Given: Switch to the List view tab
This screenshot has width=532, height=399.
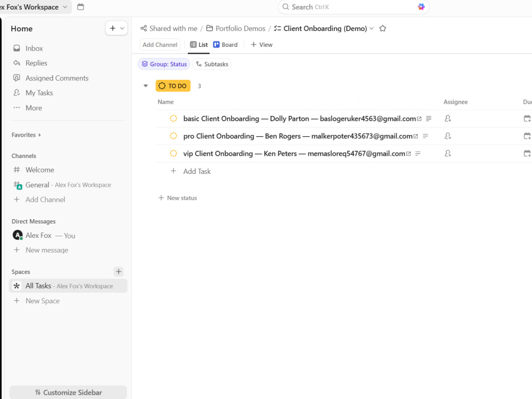Looking at the screenshot, I should coord(199,45).
